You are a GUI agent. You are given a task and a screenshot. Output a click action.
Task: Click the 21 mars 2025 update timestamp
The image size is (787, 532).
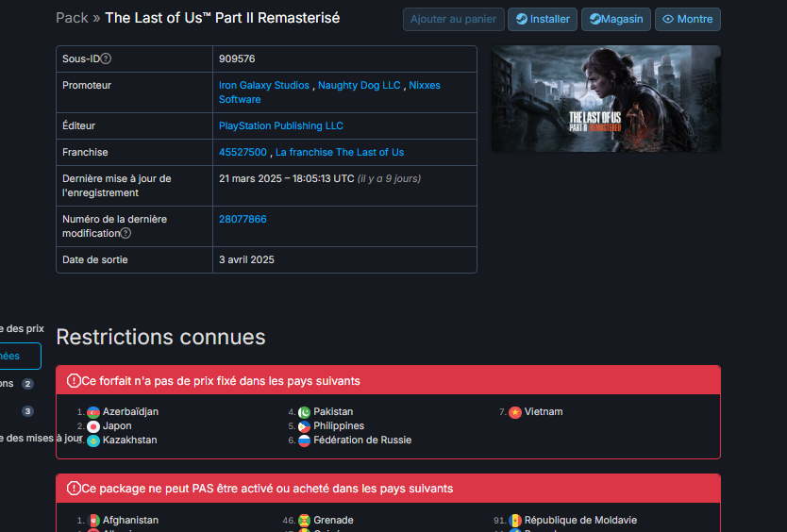pyautogui.click(x=287, y=179)
